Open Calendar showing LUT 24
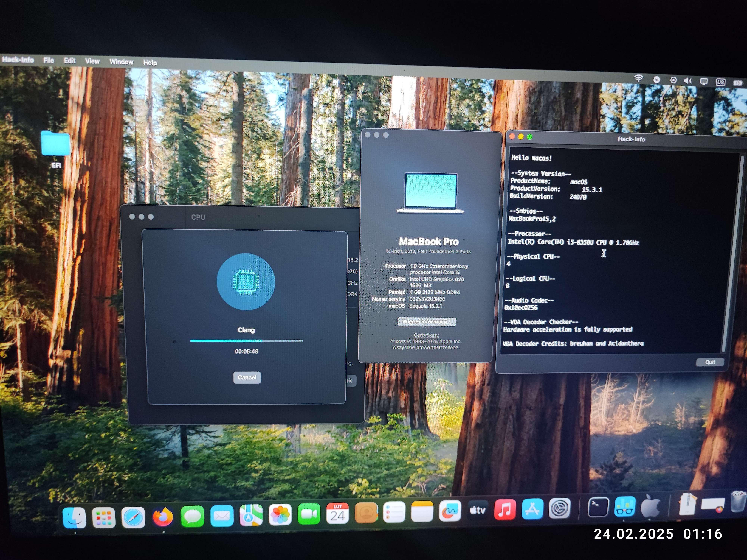This screenshot has width=747, height=560. [x=337, y=513]
